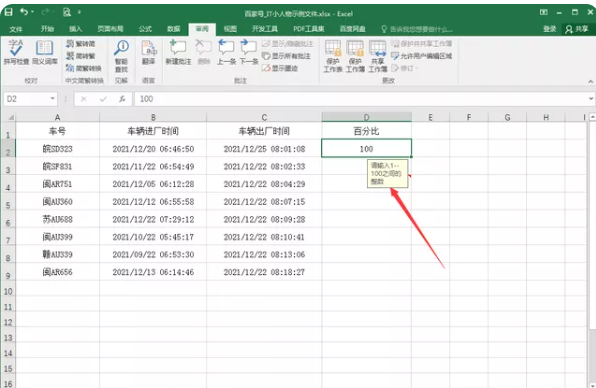Open the Undo history dropdown arrow
Viewport: 596px width, 388px height.
[32, 12]
